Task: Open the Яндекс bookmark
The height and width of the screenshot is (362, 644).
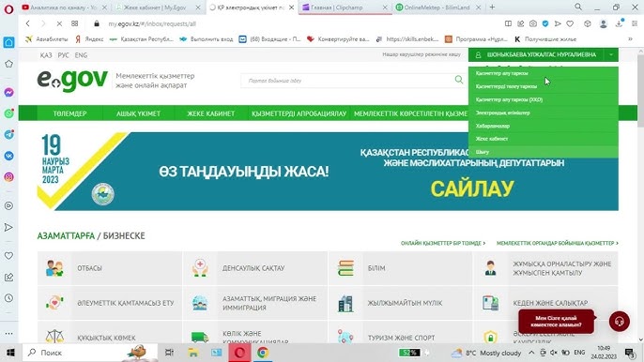Action: (x=89, y=39)
